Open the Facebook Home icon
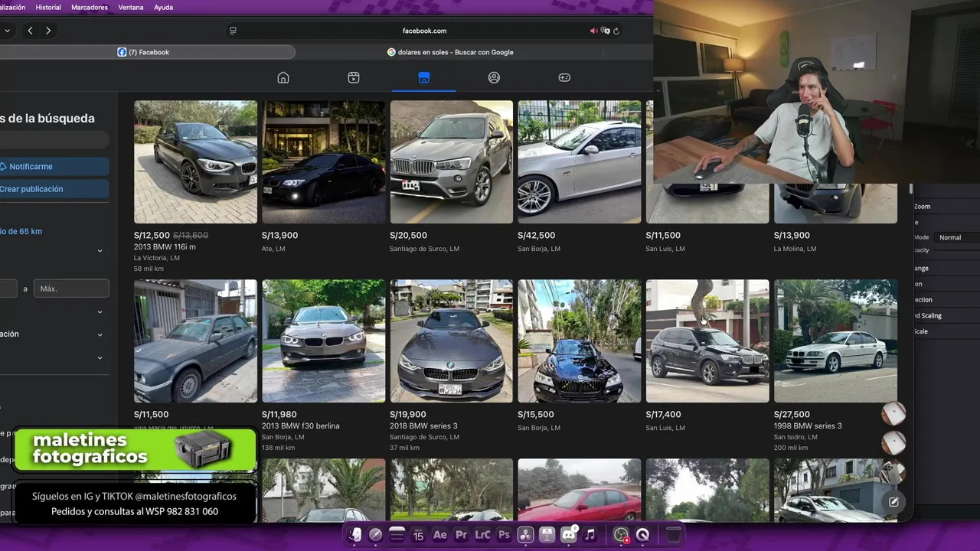 (x=283, y=77)
